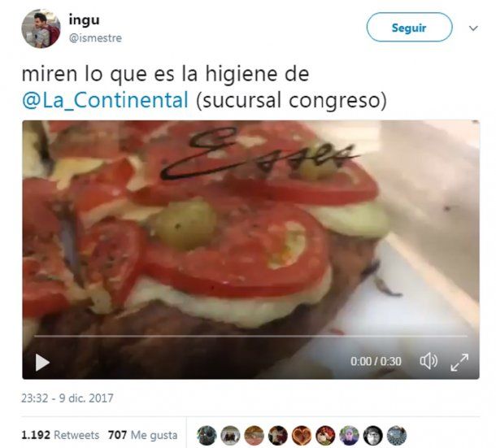This screenshot has height=448, width=496.
Task: Follow the user with Seguir button
Action: pos(409,27)
